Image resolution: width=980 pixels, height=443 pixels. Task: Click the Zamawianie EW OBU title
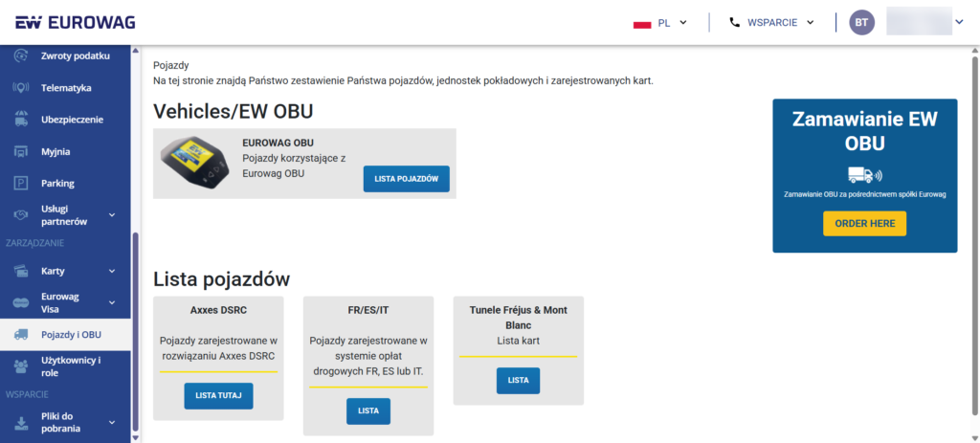[x=864, y=130]
